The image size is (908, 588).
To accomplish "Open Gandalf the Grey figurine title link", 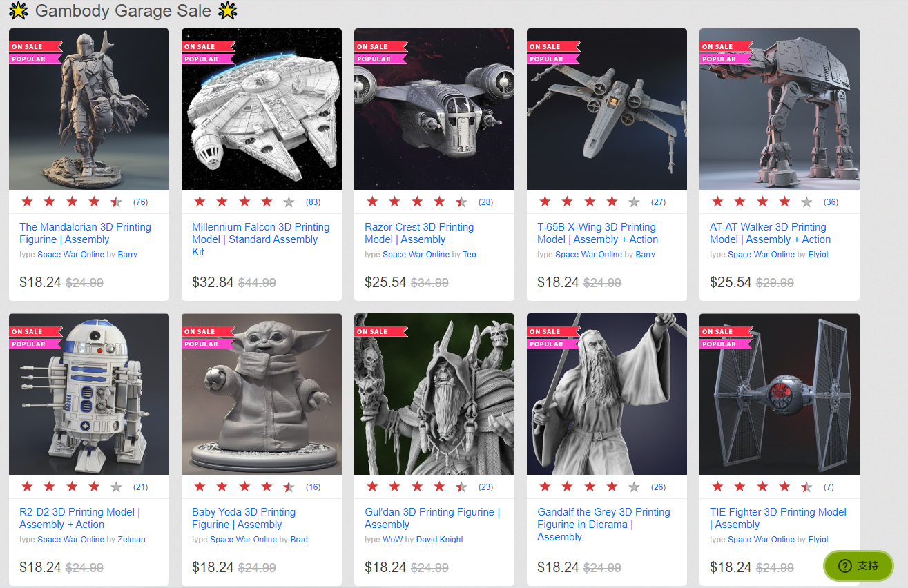I will pyautogui.click(x=603, y=525).
